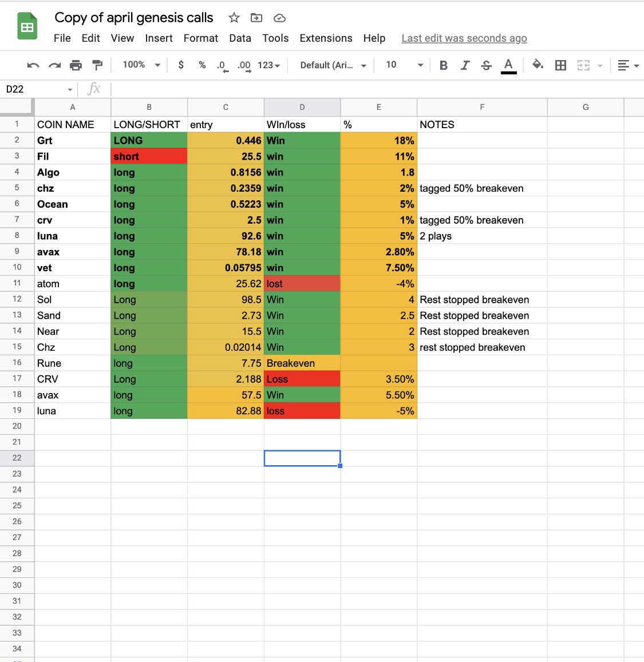This screenshot has height=662, width=644.
Task: Star this spreadsheet document
Action: (x=234, y=18)
